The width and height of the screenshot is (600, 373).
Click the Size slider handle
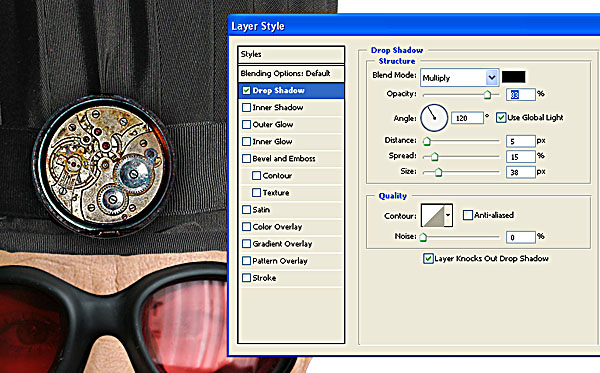pos(439,173)
